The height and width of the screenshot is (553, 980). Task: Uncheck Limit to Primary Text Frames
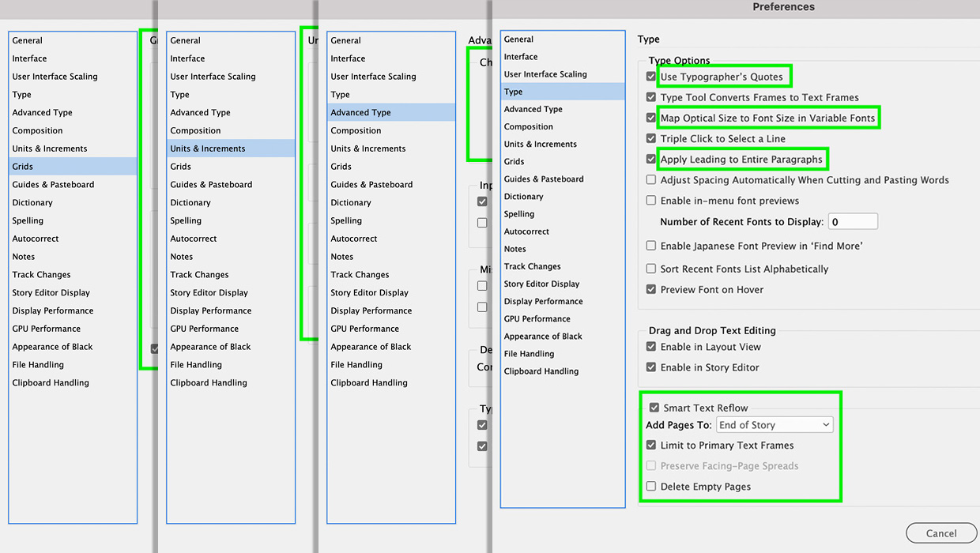(x=651, y=446)
